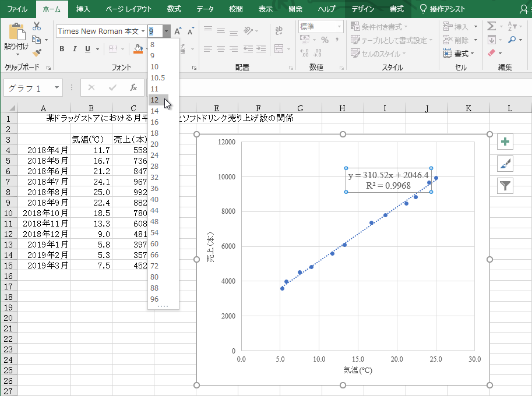Click the trendline equation label on the chart
Viewport: 532px width, 396px height.
[389, 181]
